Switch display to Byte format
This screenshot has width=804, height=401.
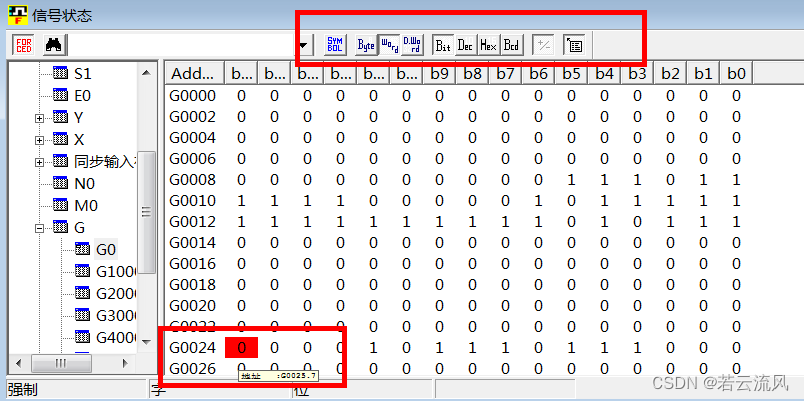point(366,45)
